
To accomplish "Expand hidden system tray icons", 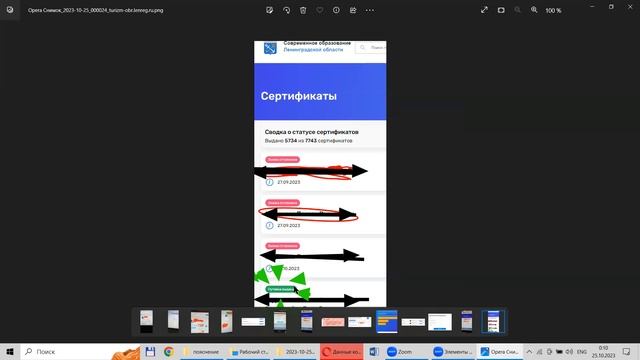I will (529, 351).
